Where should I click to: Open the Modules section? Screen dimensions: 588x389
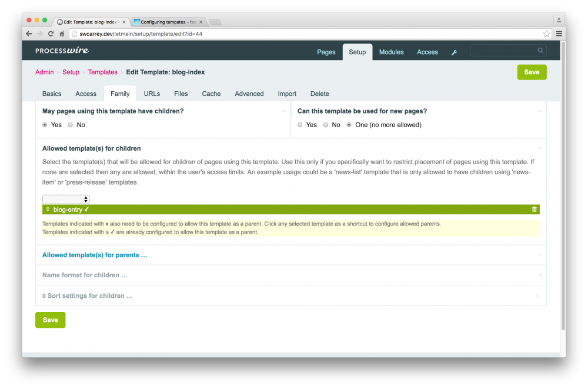[391, 52]
